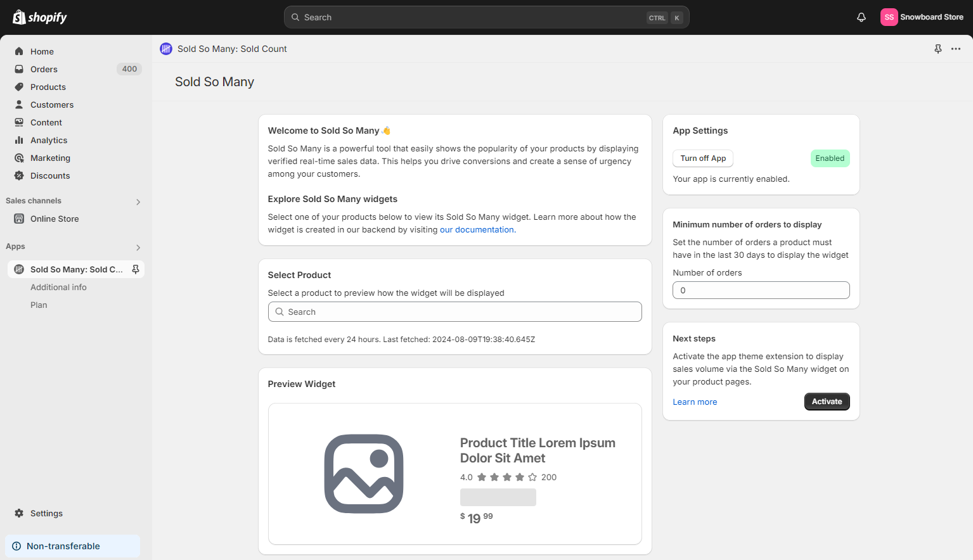Screen dimensions: 973x560
Task: Click the gray placeholder bar in preview widget
Action: (498, 497)
